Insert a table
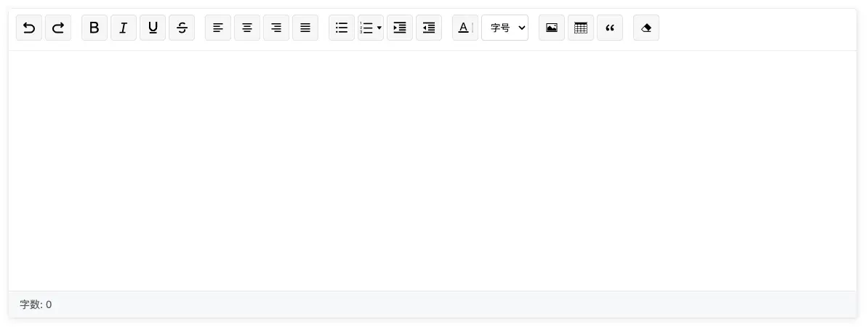Image resolution: width=868 pixels, height=327 pixels. (x=581, y=28)
